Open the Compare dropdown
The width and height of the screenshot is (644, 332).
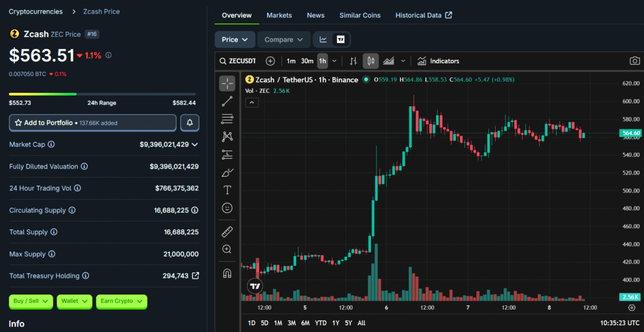[284, 39]
